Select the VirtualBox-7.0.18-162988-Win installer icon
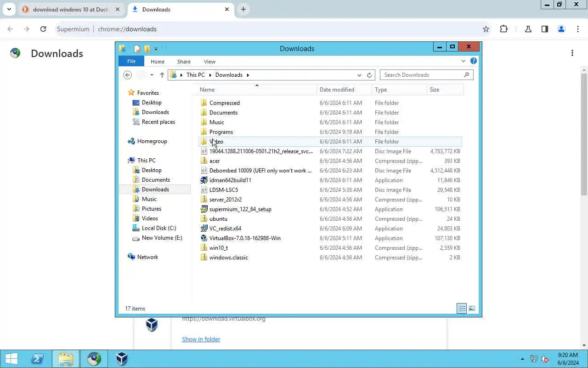The width and height of the screenshot is (588, 368). pos(204,238)
